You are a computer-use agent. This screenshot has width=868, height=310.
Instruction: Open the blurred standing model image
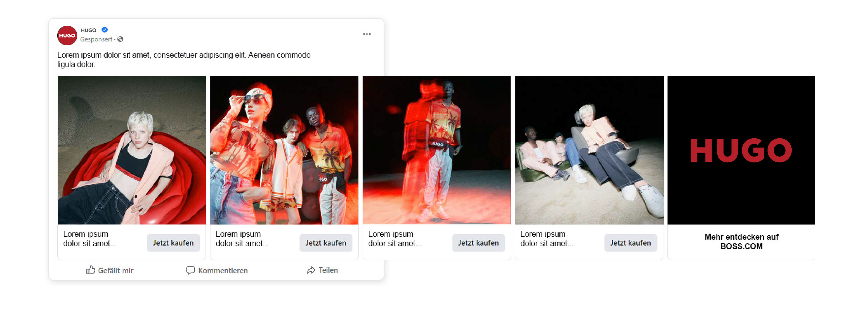pyautogui.click(x=436, y=150)
